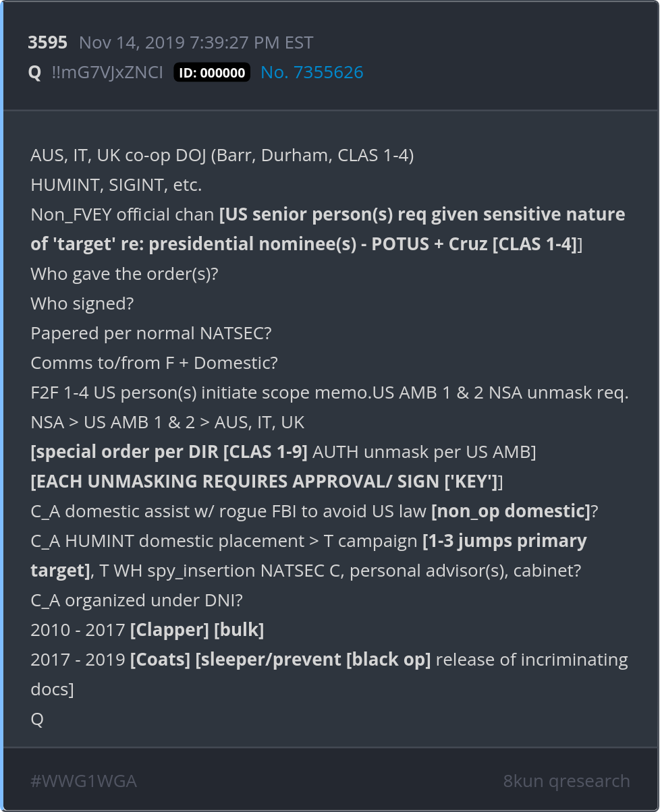Click the bold "[non_op domestic]" text

point(511,511)
